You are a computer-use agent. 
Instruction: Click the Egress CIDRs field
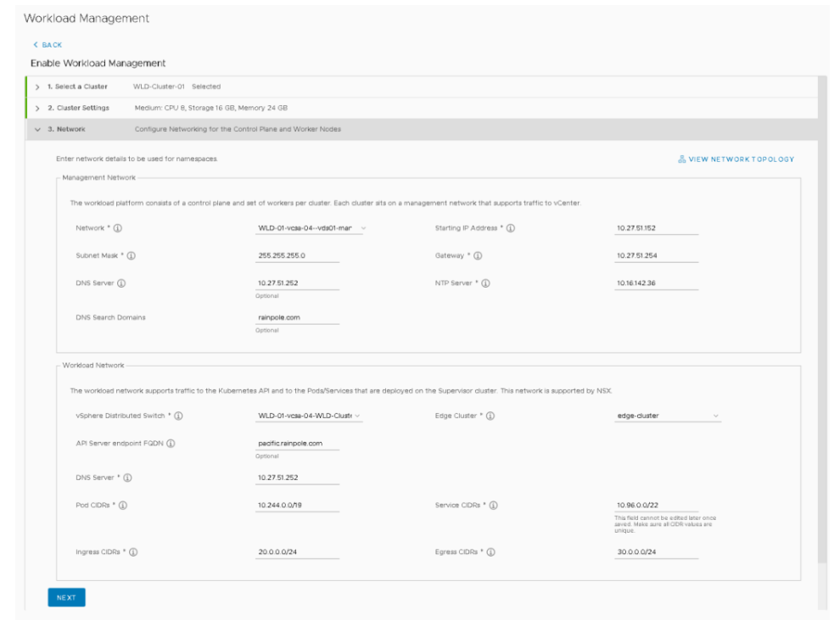coord(656,552)
